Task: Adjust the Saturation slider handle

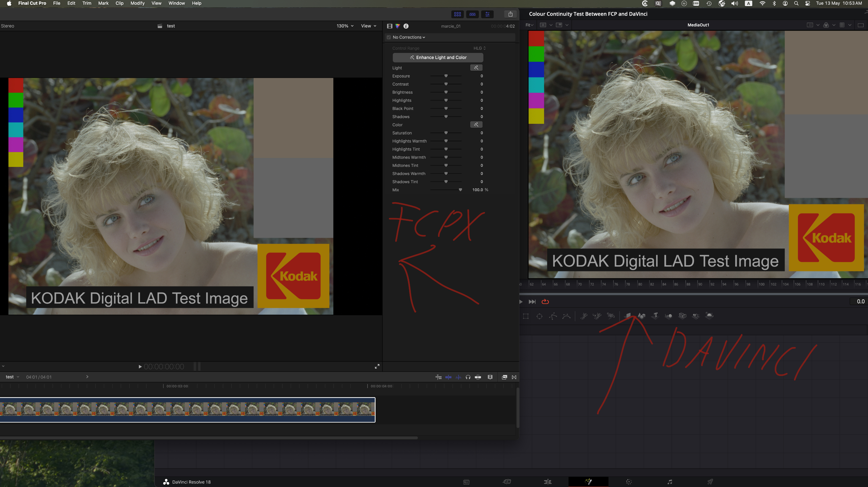Action: pyautogui.click(x=446, y=133)
